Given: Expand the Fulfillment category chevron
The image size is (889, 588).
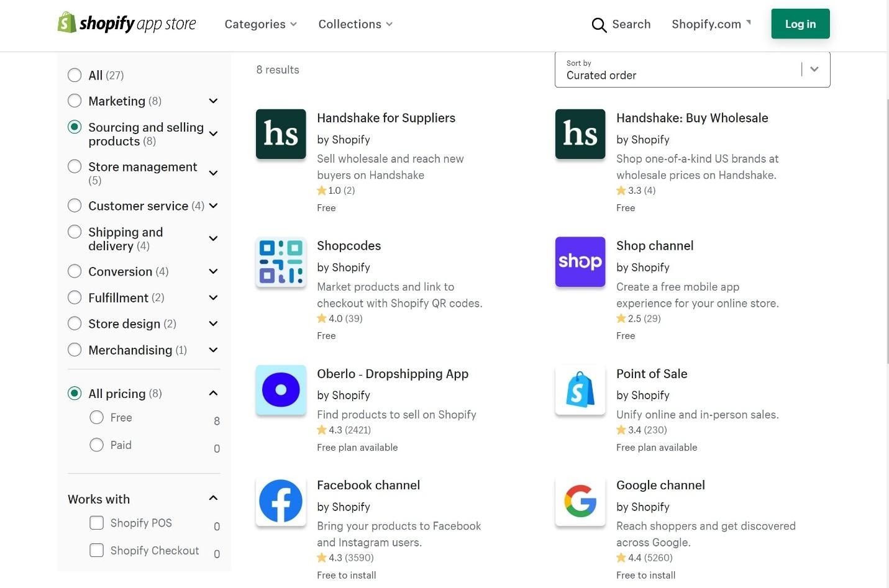Looking at the screenshot, I should (213, 297).
